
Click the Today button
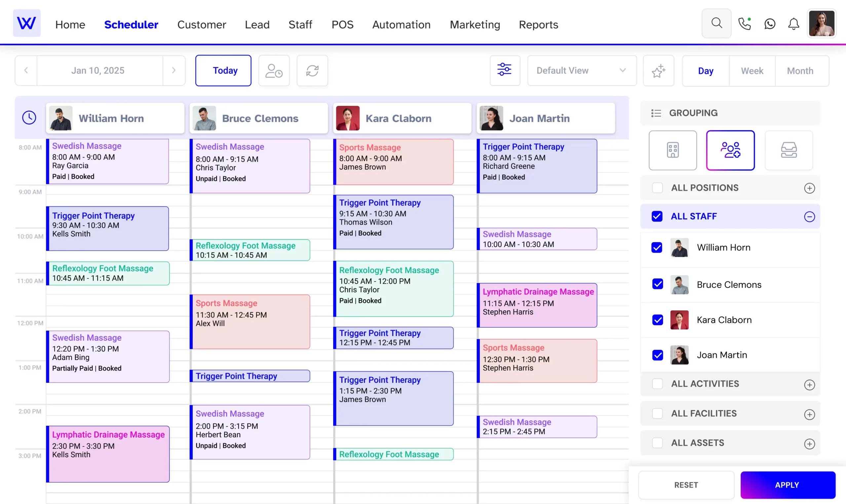(226, 70)
